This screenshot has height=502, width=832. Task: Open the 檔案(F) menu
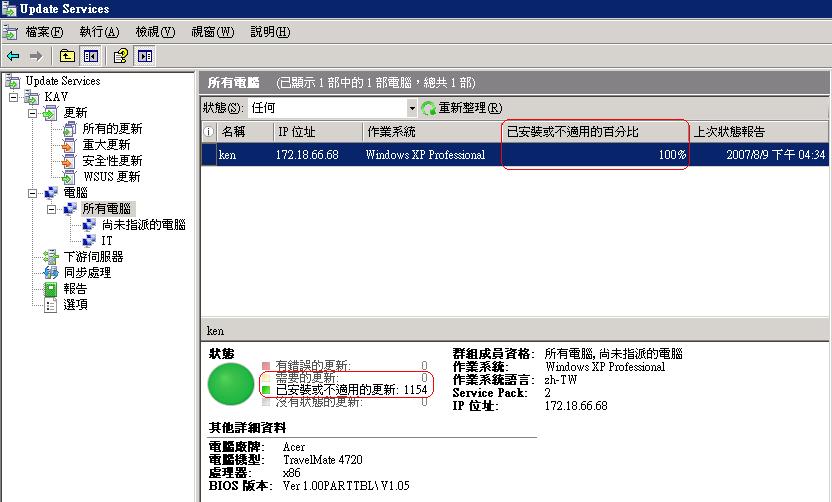click(45, 32)
